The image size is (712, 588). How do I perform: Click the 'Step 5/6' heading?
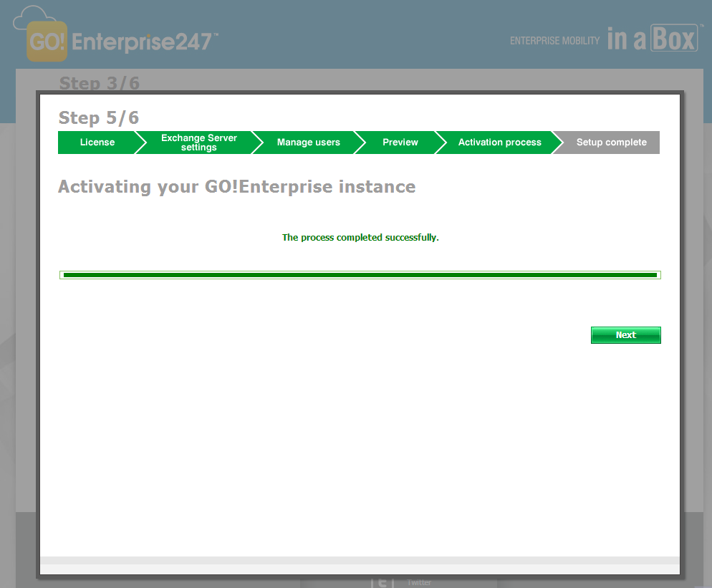click(x=99, y=117)
